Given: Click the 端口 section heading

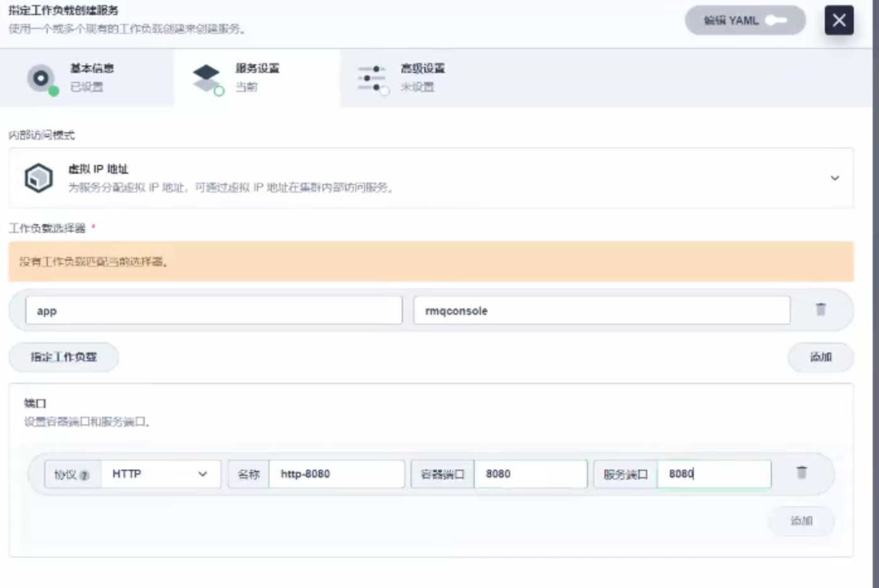Looking at the screenshot, I should pyautogui.click(x=35, y=403).
